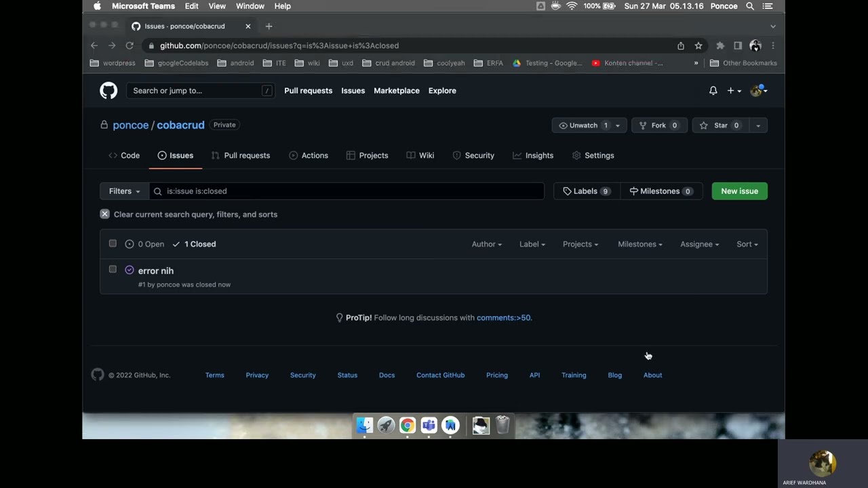868x488 pixels.
Task: Click the GitHub logo in the header
Action: click(x=108, y=90)
